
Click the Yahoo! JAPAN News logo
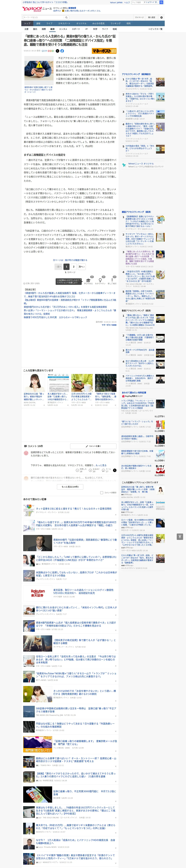pos(37,9)
